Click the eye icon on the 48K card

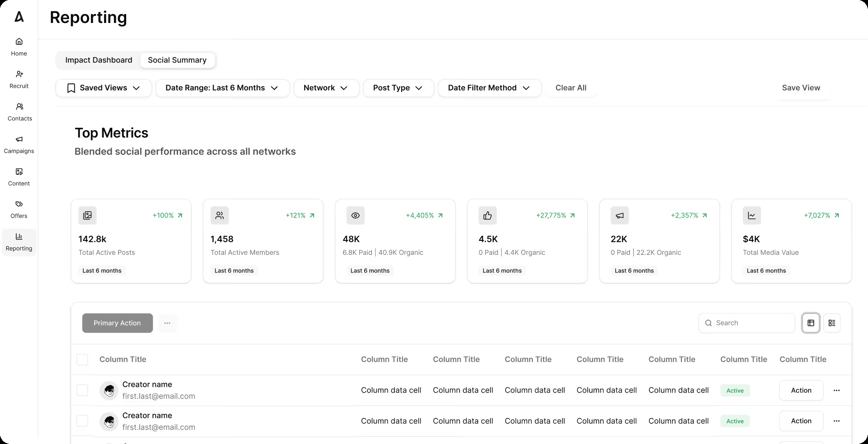point(356,215)
